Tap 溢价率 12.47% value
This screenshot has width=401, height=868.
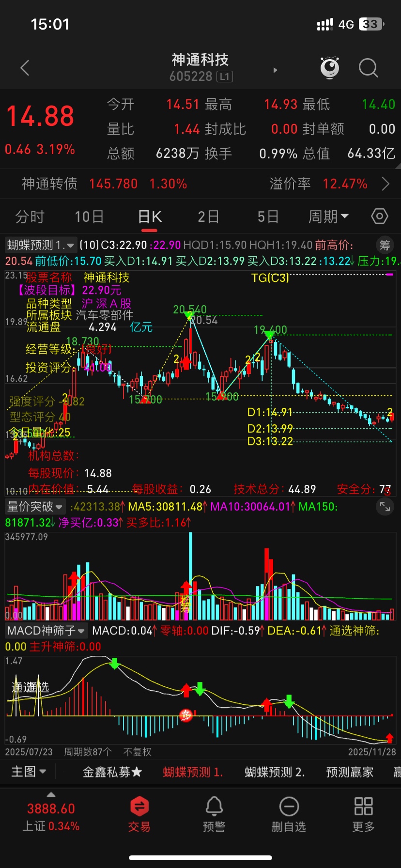click(345, 184)
